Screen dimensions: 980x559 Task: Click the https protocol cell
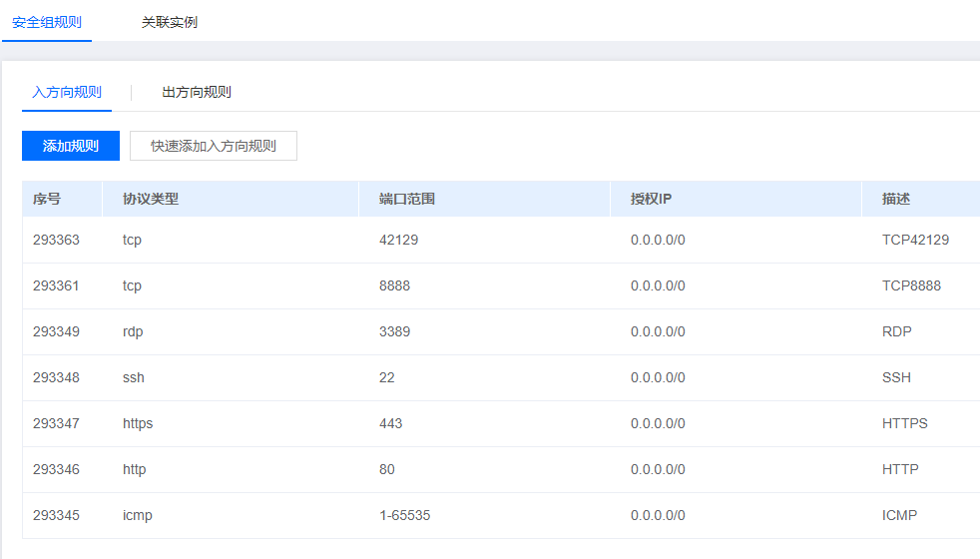(138, 424)
